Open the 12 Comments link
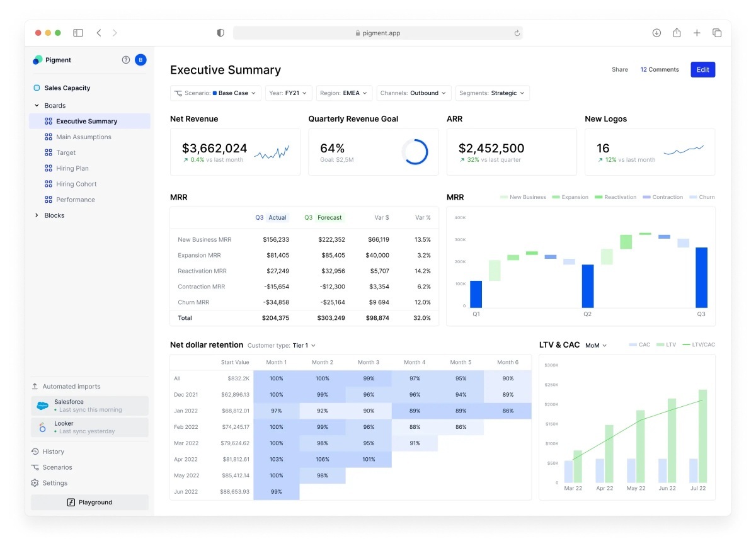This screenshot has width=756, height=546. pos(660,70)
